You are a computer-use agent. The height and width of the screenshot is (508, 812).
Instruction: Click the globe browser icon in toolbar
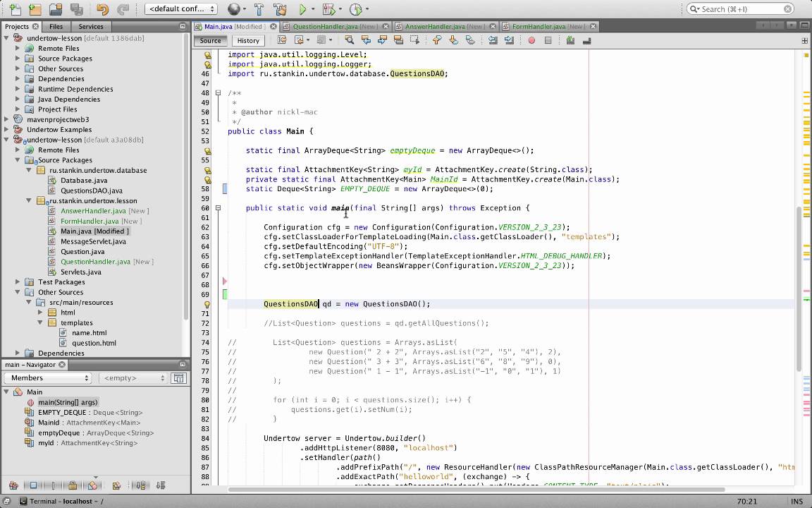pyautogui.click(x=233, y=8)
